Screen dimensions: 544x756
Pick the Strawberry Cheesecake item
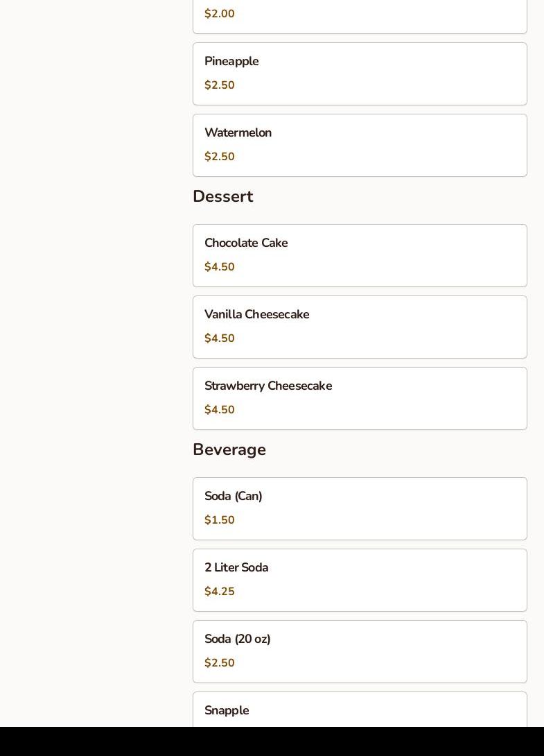[x=268, y=386]
